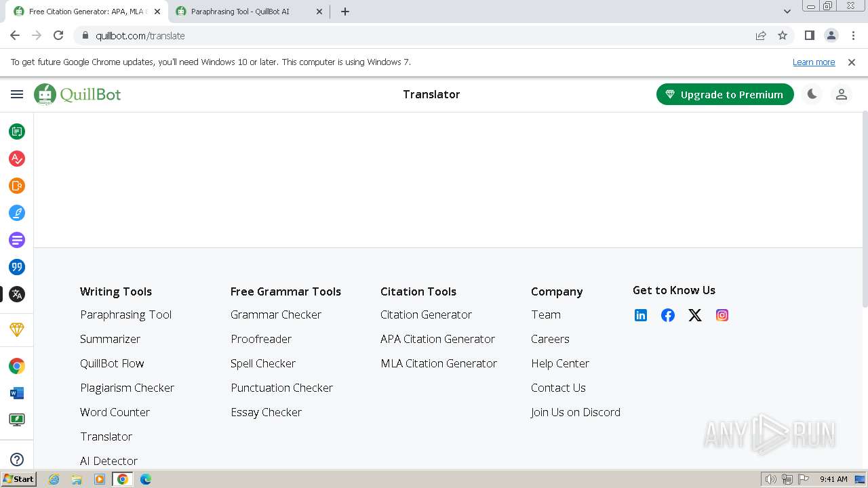Open the Help Center link

pyautogui.click(x=560, y=363)
